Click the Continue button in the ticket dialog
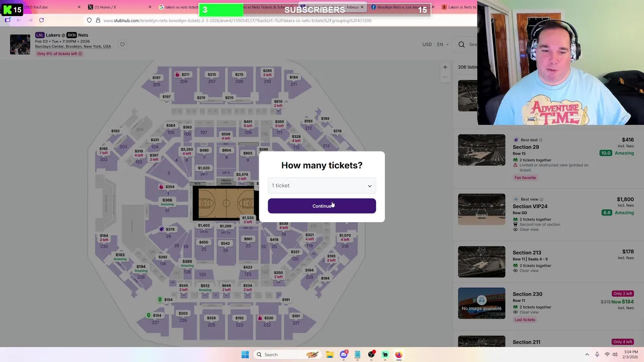 [x=321, y=206]
